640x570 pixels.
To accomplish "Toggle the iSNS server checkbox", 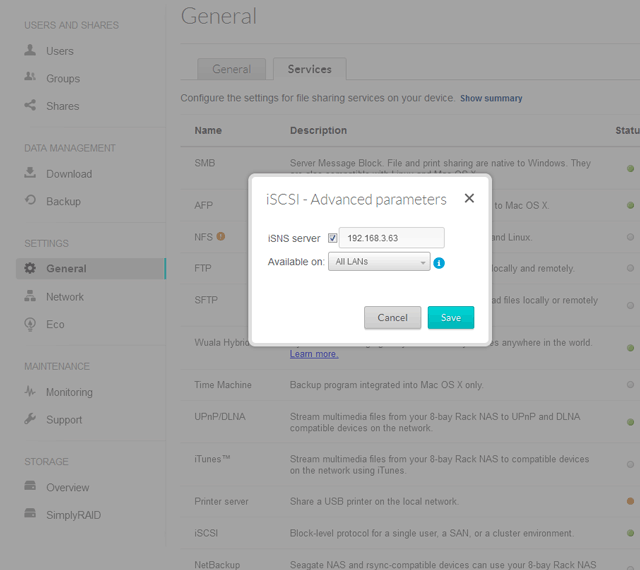I will coord(333,239).
